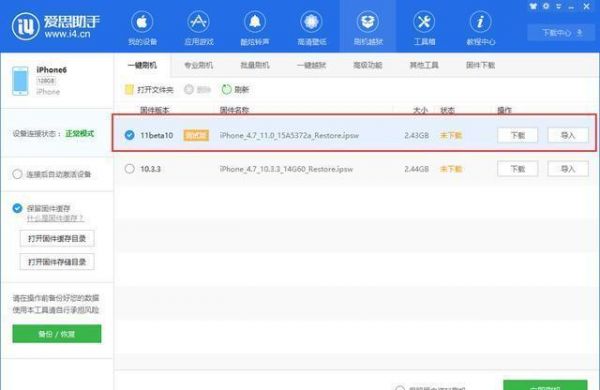Click 打开固件存储目录 button
This screenshot has width=600, height=390.
click(57, 262)
